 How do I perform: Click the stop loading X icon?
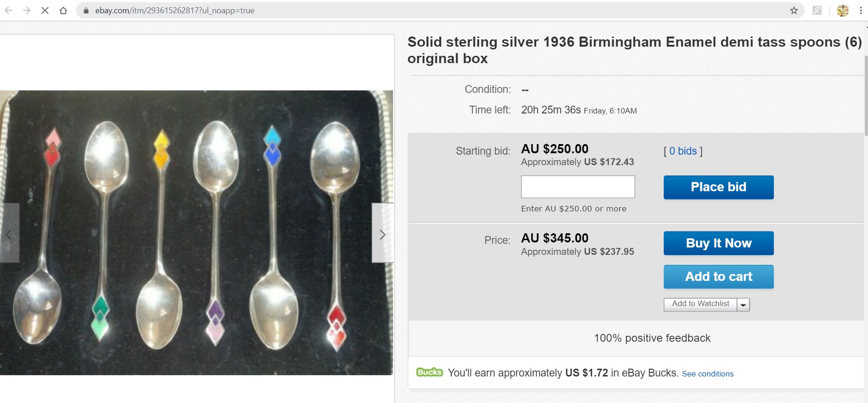45,10
